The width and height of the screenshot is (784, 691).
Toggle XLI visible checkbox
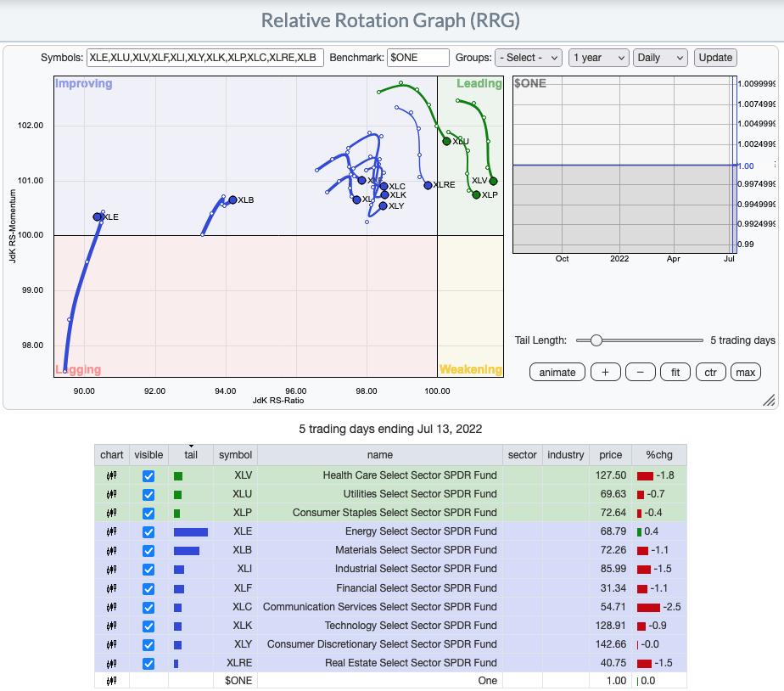[148, 569]
